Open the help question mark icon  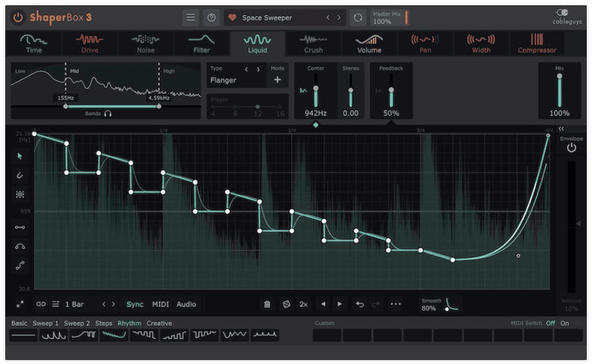211,18
